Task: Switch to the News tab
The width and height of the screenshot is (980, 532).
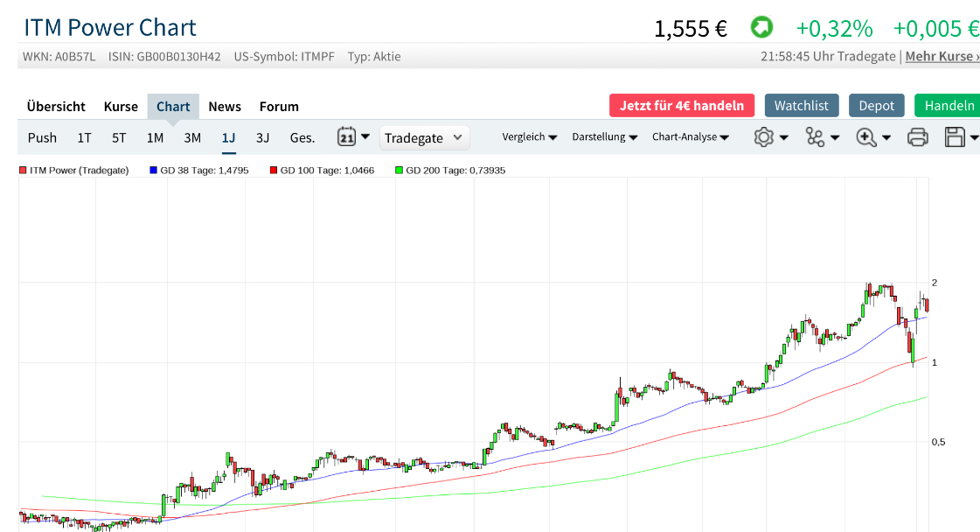Action: [225, 107]
